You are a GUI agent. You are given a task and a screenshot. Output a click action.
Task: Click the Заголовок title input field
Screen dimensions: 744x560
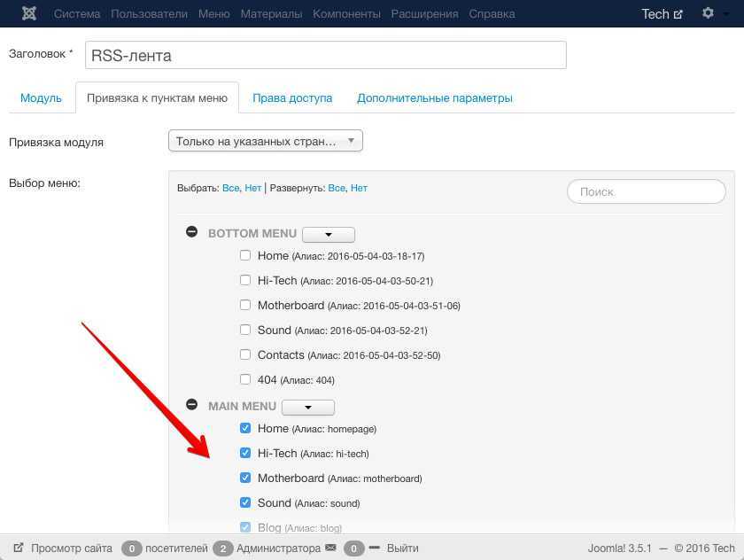[325, 55]
